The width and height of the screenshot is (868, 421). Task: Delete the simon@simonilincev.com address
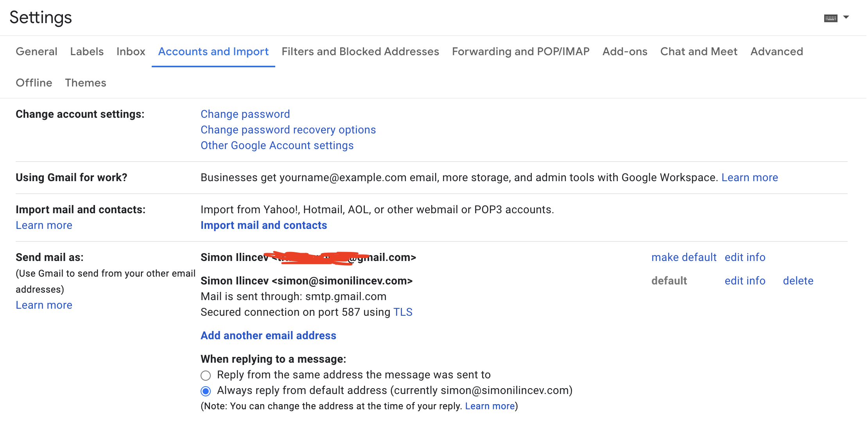[798, 281]
